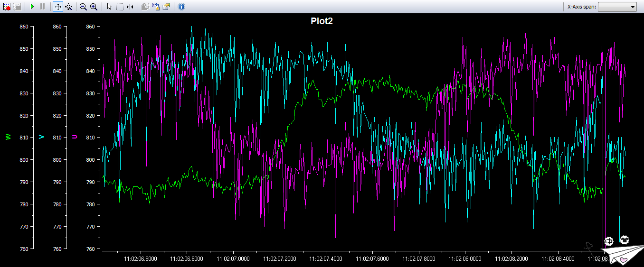Pause the plot with the pause button
The width and height of the screenshot is (644, 267).
(43, 7)
